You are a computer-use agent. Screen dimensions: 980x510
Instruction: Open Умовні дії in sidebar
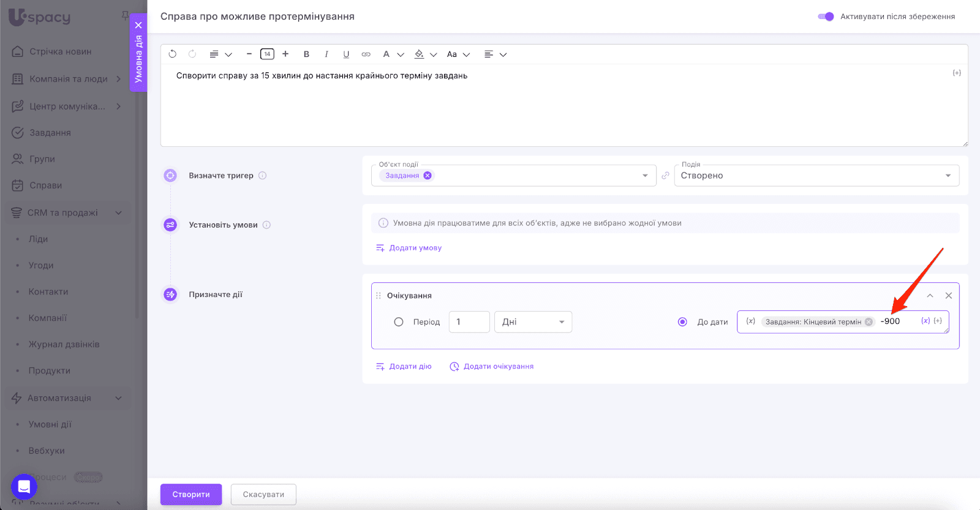[x=50, y=424]
